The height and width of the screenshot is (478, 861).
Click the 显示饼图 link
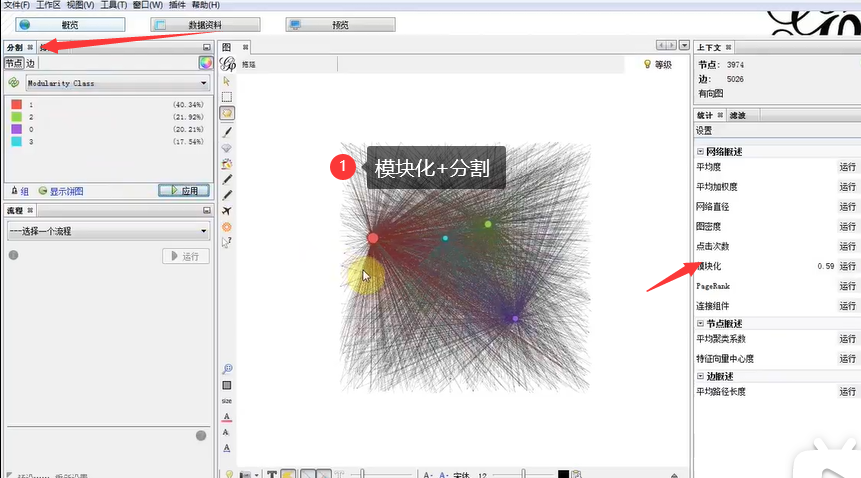coord(66,191)
